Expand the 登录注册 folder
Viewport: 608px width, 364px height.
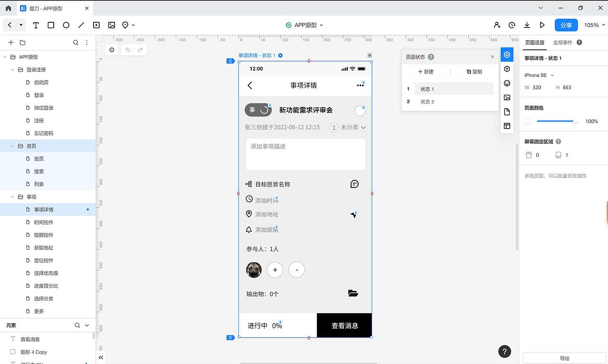[x=12, y=69]
